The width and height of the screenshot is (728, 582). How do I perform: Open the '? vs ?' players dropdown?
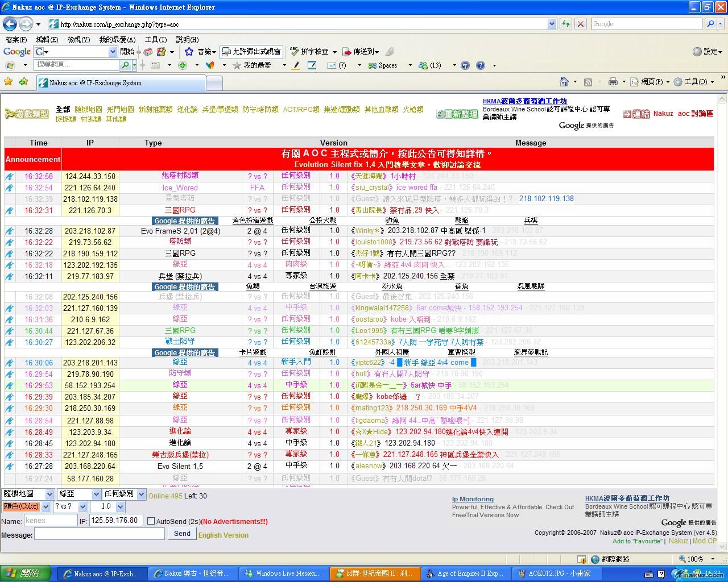71,506
